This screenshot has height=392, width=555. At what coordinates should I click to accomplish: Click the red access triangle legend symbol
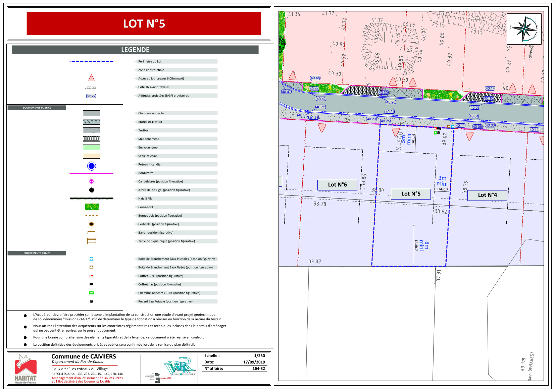[91, 78]
